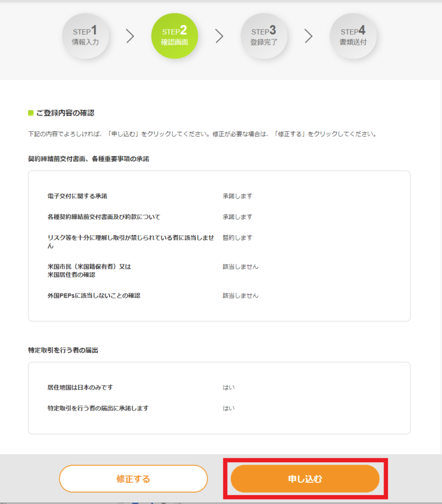Screen dimensions: 442x504
Task: Click the 誓約します value text
Action: 237,238
